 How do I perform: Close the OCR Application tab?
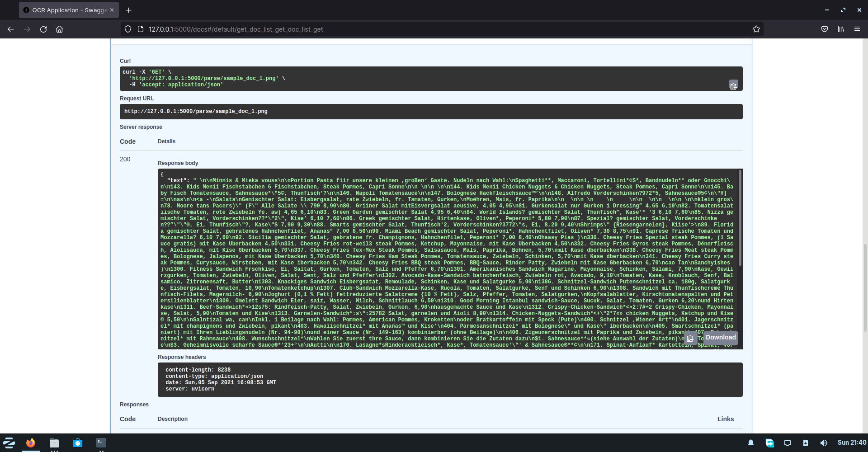pos(112,10)
